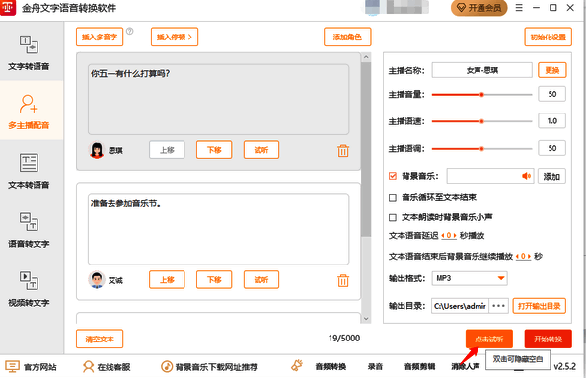Screen dimensions: 588x378
Task: Click the scroll up arrow of dialogue list
Action: click(x=366, y=57)
